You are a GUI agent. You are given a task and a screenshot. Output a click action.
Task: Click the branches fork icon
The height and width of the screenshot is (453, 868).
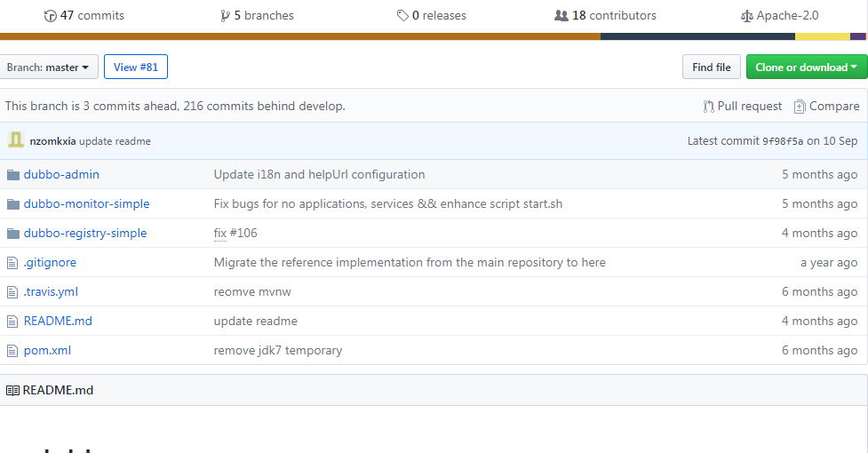(x=225, y=16)
